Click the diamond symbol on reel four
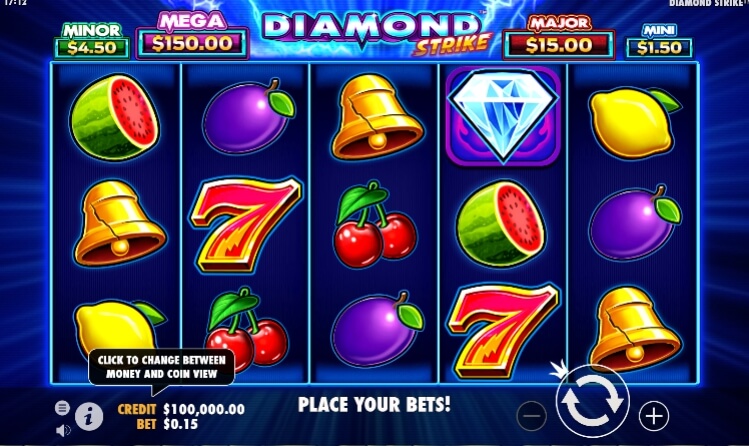 [x=503, y=116]
